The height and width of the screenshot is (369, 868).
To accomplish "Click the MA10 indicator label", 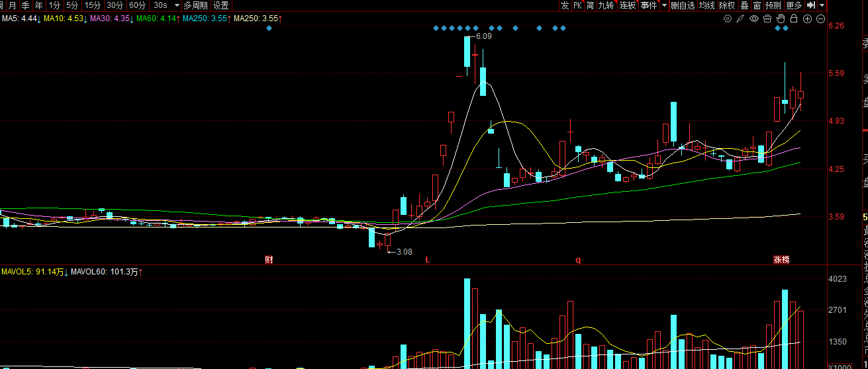I will (x=66, y=19).
